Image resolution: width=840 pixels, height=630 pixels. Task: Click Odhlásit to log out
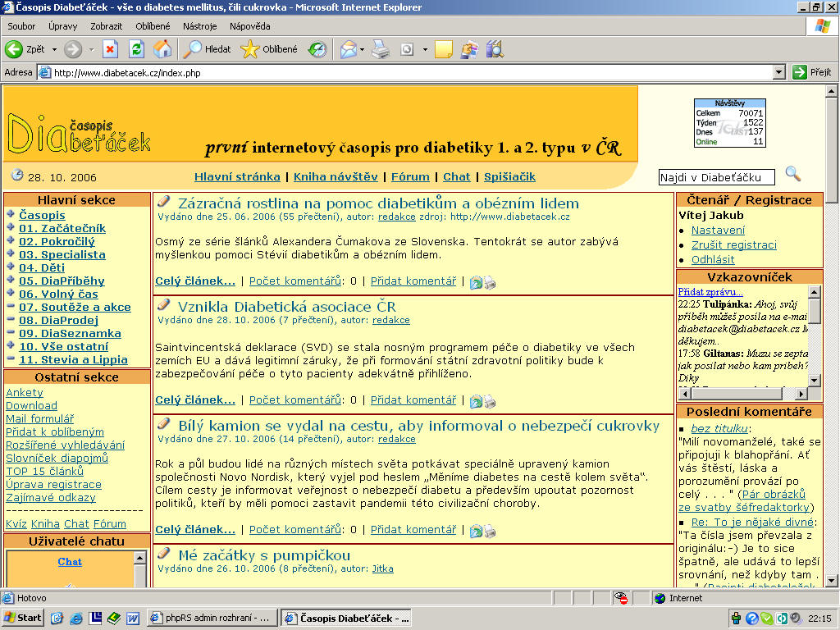[713, 260]
